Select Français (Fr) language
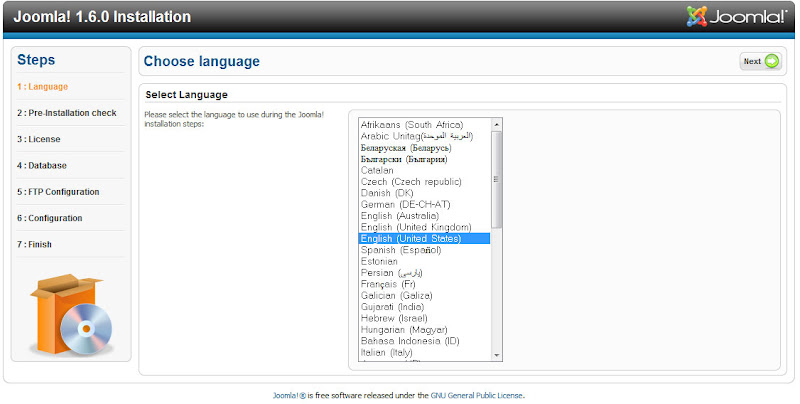The image size is (800, 404). pyautogui.click(x=424, y=284)
